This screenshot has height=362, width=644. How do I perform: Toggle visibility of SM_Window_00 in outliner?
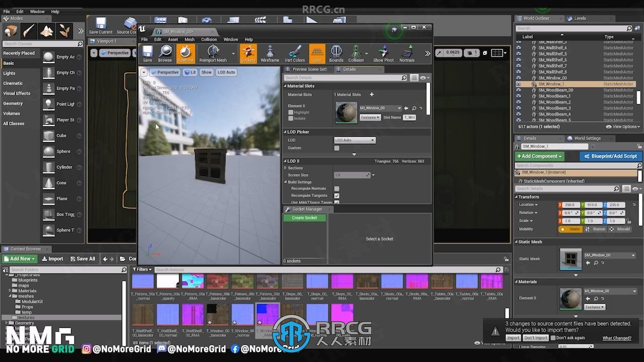tap(519, 78)
